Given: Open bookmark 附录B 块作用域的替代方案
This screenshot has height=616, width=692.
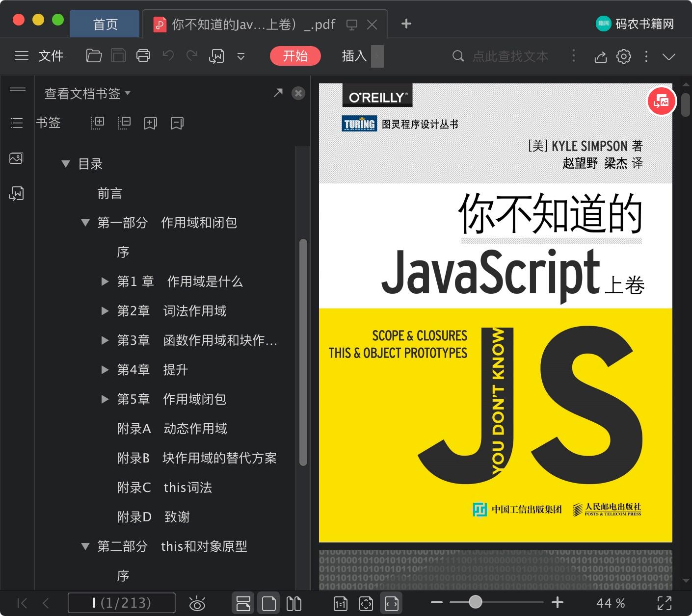Looking at the screenshot, I should (x=197, y=458).
